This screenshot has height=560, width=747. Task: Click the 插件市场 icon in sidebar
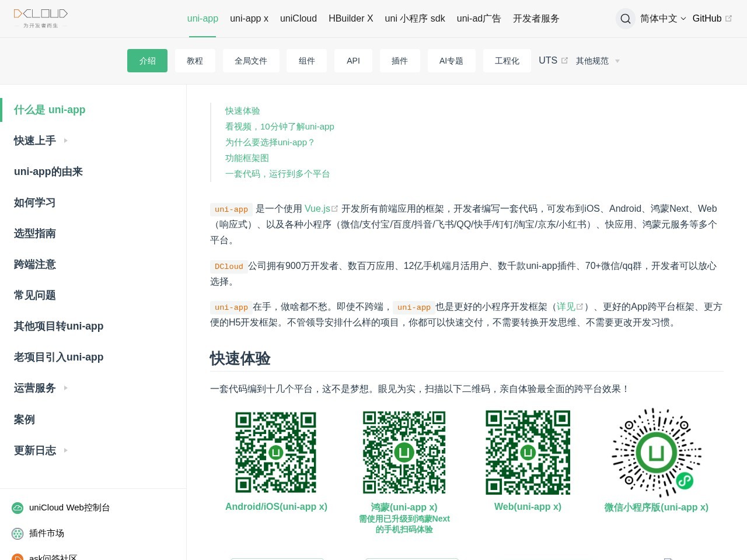coord(18,534)
